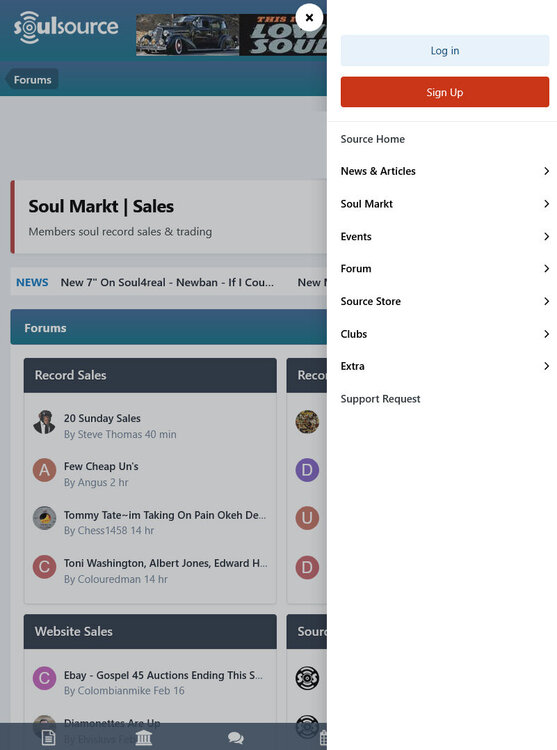The height and width of the screenshot is (750, 557).
Task: Click the NEWS ticker label
Action: (32, 283)
